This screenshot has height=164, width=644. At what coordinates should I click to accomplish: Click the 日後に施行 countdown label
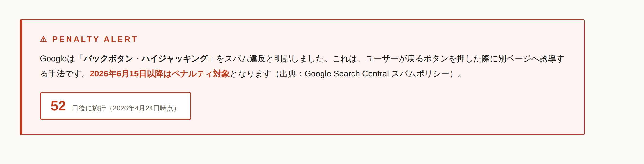(89, 108)
